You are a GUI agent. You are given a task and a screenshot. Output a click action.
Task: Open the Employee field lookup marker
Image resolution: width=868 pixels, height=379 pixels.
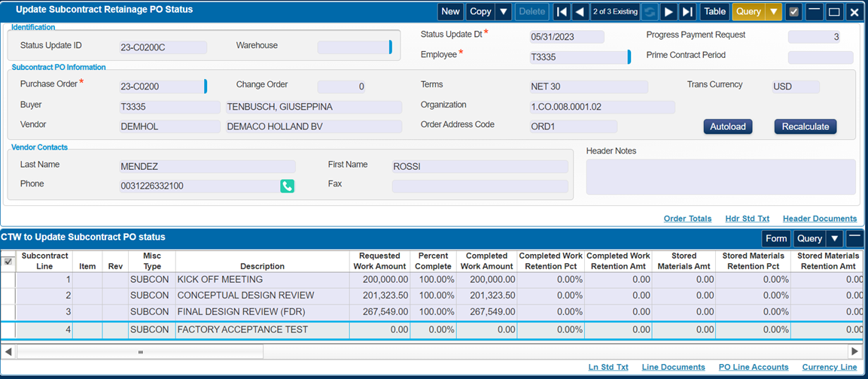(629, 57)
